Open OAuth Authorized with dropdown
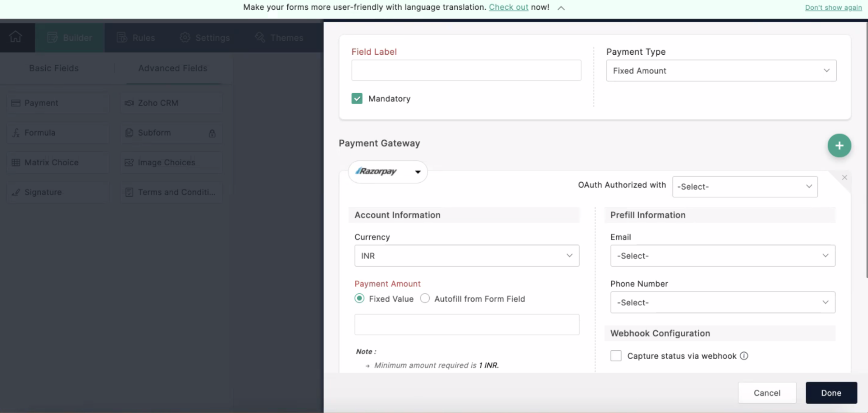This screenshot has width=868, height=413. coord(745,187)
